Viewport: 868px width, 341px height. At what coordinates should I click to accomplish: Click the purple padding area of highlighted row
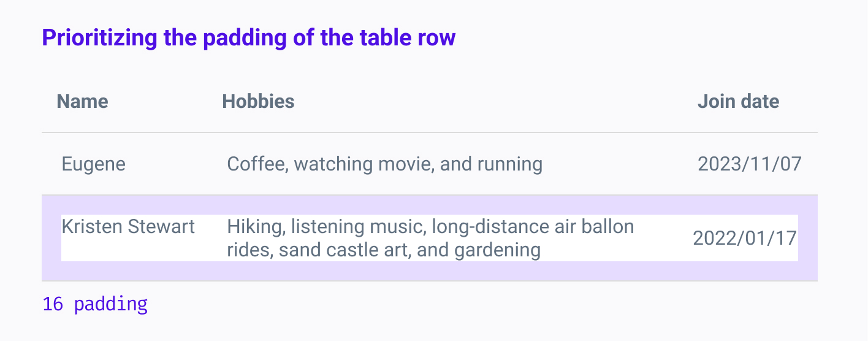point(429,270)
